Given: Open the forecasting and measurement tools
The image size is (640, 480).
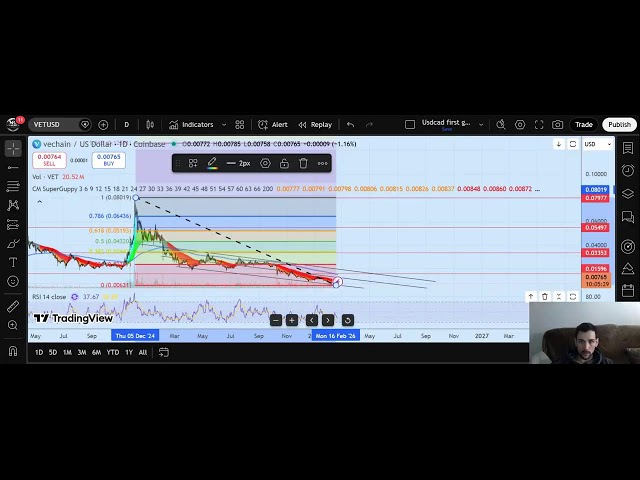Looking at the screenshot, I should [x=13, y=224].
